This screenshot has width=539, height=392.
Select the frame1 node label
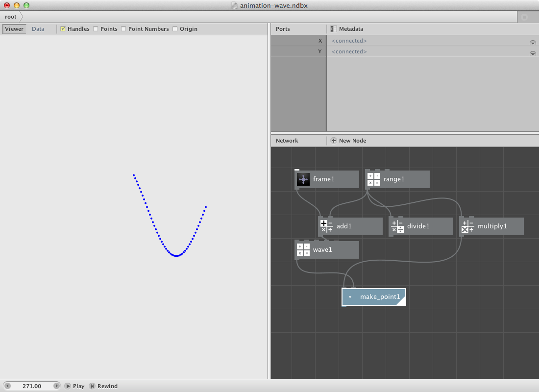323,179
